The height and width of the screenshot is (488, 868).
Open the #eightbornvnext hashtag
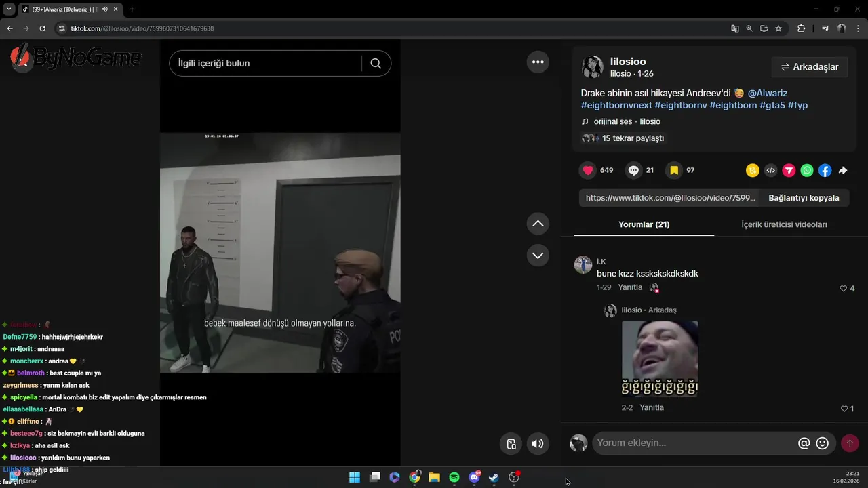tap(616, 105)
